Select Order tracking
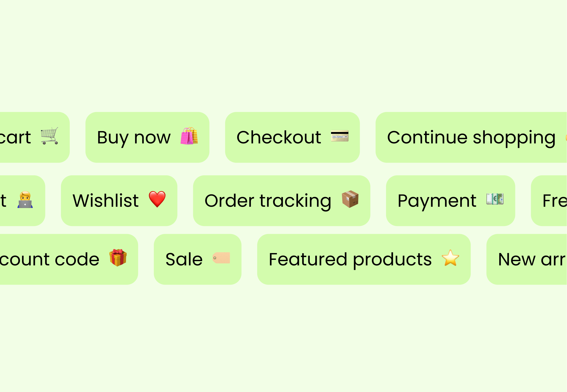Screen dimensions: 567x392 coord(281,201)
